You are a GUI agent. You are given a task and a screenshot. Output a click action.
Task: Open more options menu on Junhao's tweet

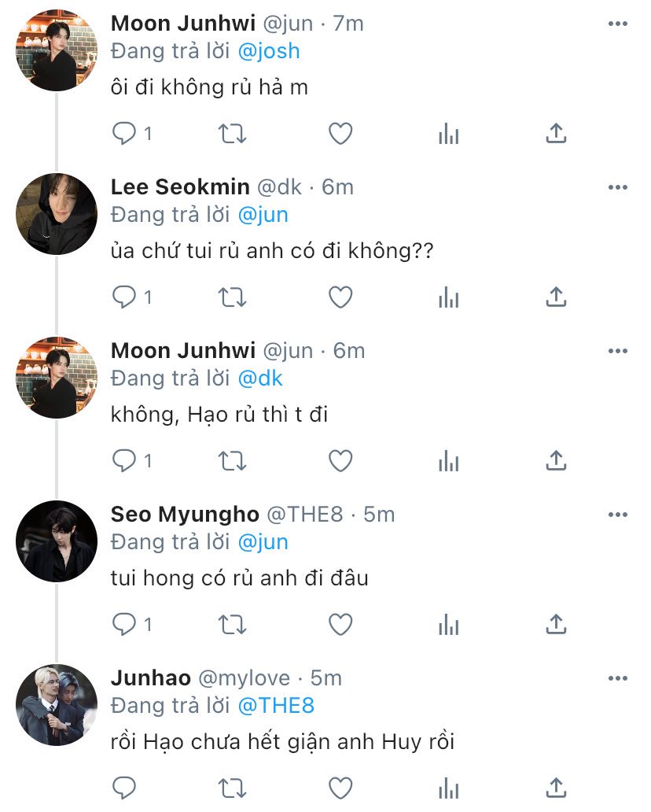[618, 678]
